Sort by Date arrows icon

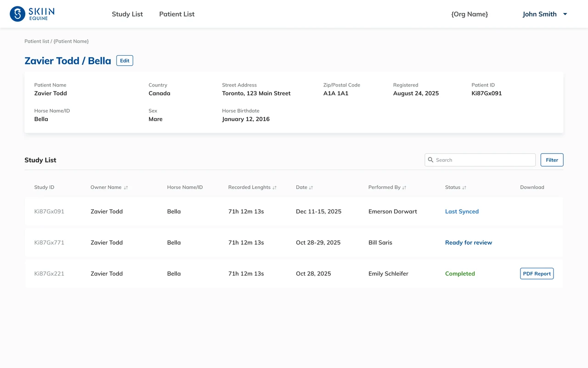[x=311, y=188]
